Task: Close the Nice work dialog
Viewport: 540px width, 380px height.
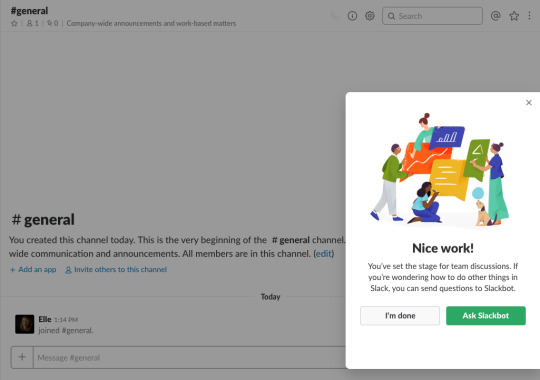Action: pyautogui.click(x=529, y=103)
